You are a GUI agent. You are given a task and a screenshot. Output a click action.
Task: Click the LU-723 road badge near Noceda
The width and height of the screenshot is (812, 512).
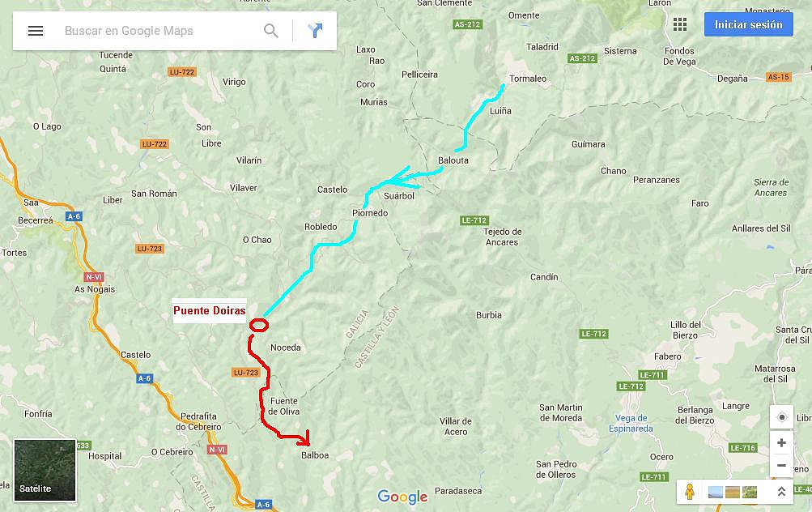click(x=245, y=373)
